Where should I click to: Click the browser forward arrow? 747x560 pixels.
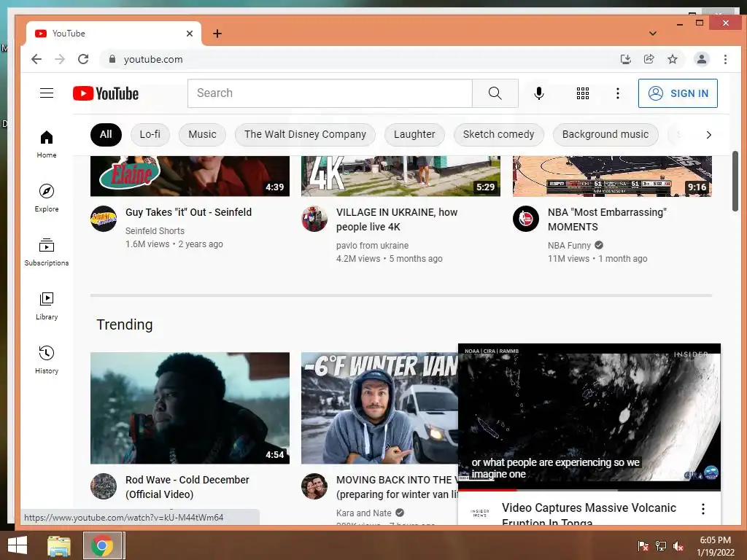click(x=60, y=59)
